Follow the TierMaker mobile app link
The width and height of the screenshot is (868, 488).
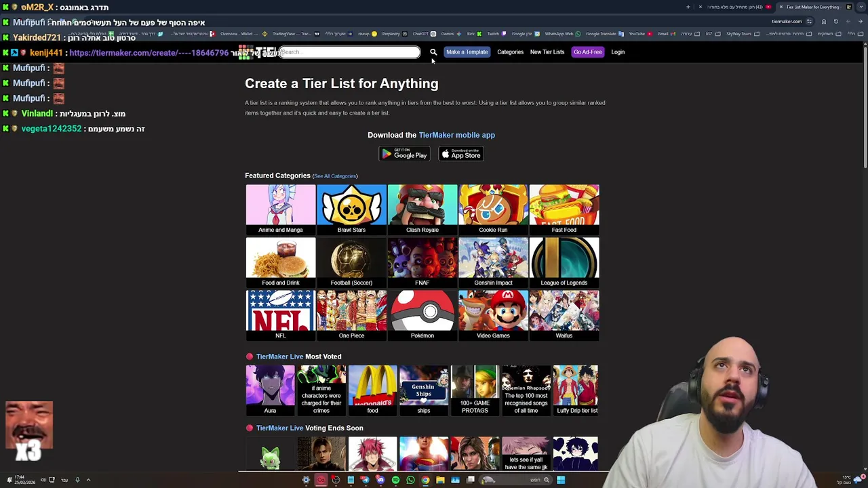point(457,135)
